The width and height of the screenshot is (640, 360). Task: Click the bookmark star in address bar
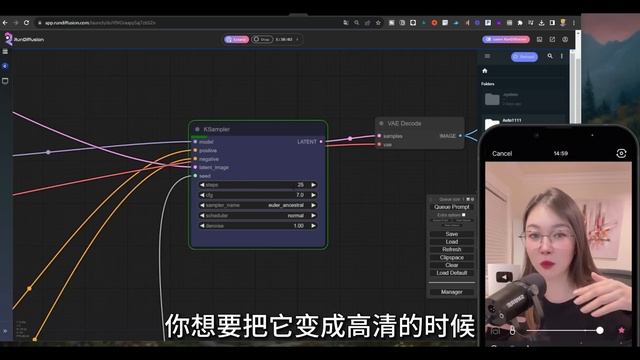coord(378,23)
